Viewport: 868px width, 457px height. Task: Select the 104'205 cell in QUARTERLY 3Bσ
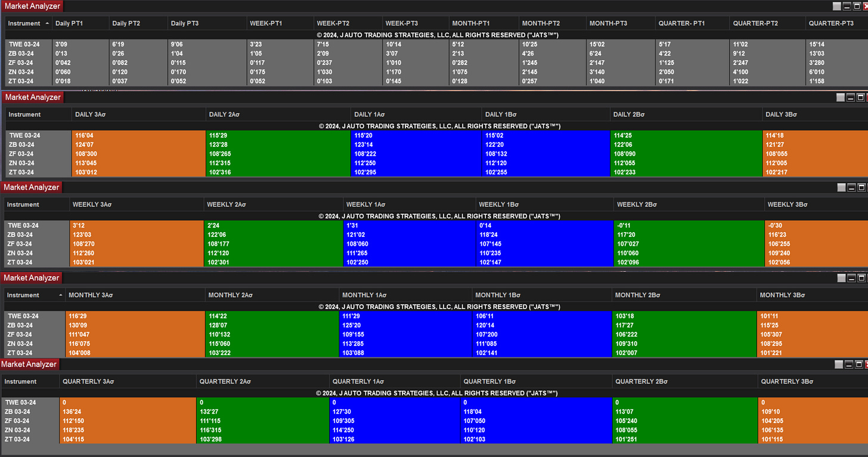tap(813, 421)
